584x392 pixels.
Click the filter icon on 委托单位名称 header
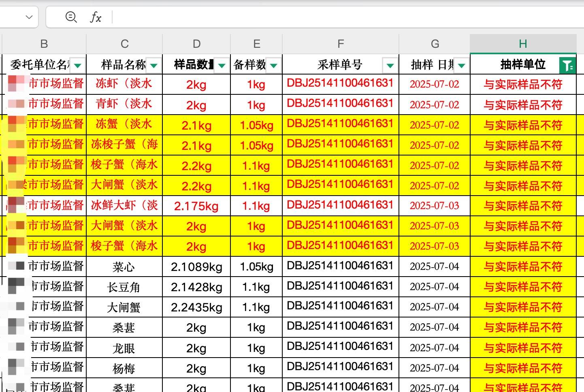77,64
